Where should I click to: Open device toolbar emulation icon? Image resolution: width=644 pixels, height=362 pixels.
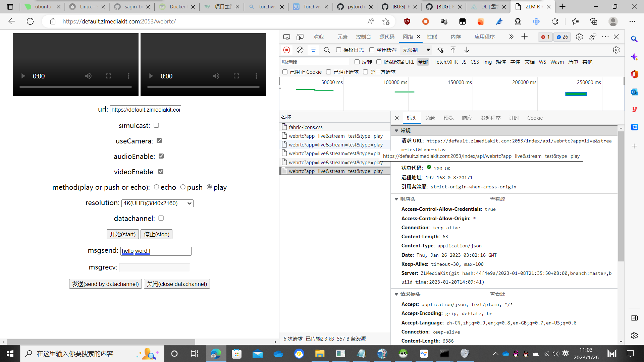click(300, 37)
